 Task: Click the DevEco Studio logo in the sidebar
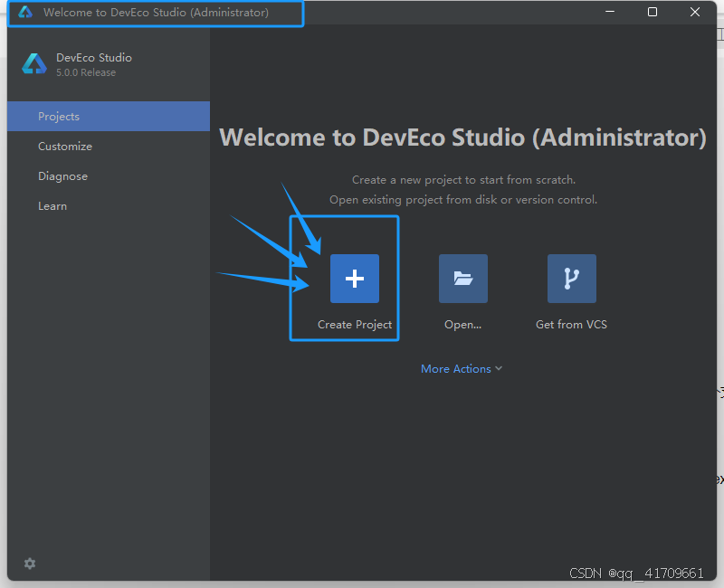click(x=33, y=64)
